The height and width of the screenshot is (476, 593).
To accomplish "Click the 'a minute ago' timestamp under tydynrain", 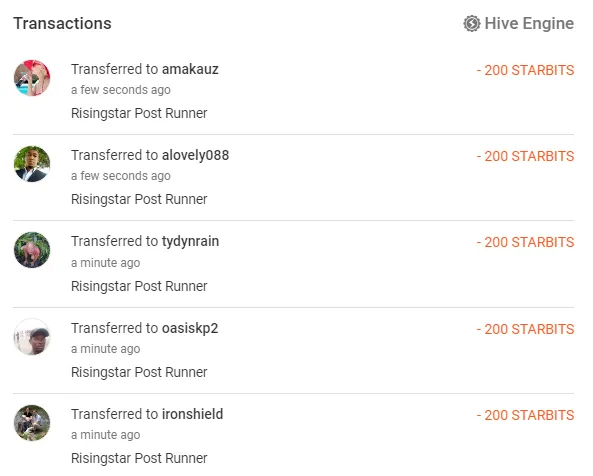I will (x=106, y=263).
